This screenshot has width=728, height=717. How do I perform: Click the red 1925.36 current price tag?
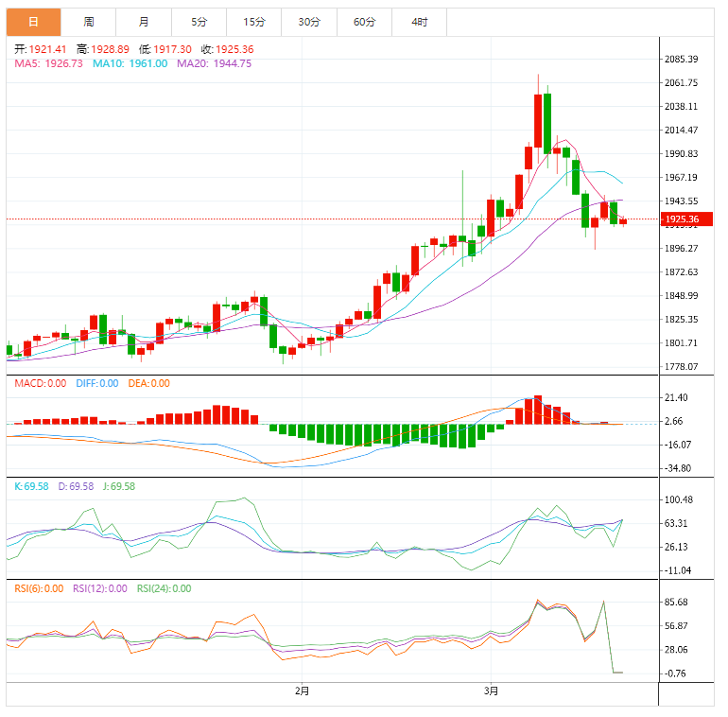point(681,219)
